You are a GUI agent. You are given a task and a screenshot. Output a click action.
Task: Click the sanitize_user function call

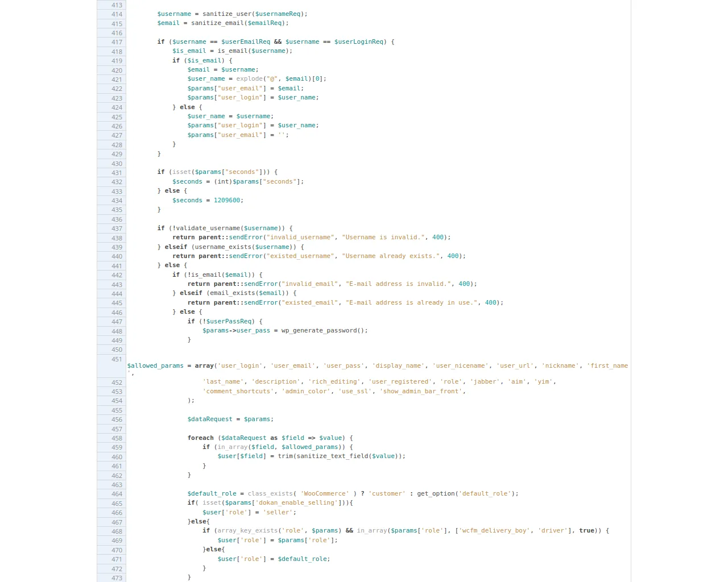coord(227,14)
